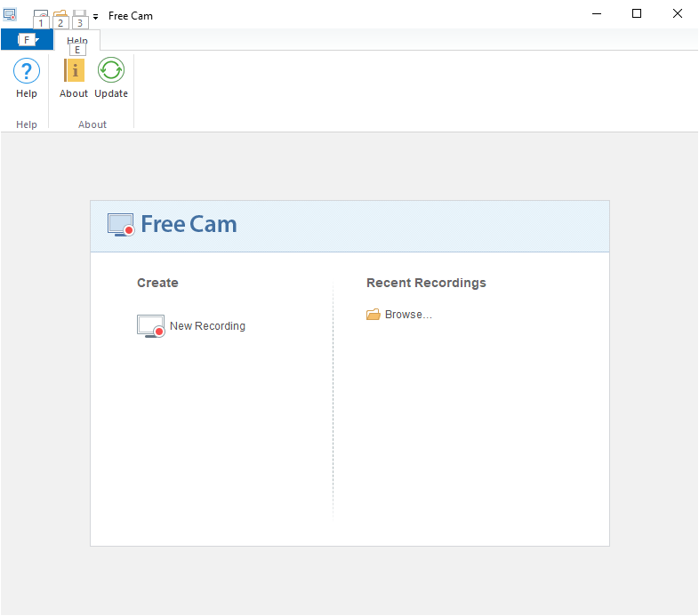Select the Help ribbon tab

tap(77, 40)
